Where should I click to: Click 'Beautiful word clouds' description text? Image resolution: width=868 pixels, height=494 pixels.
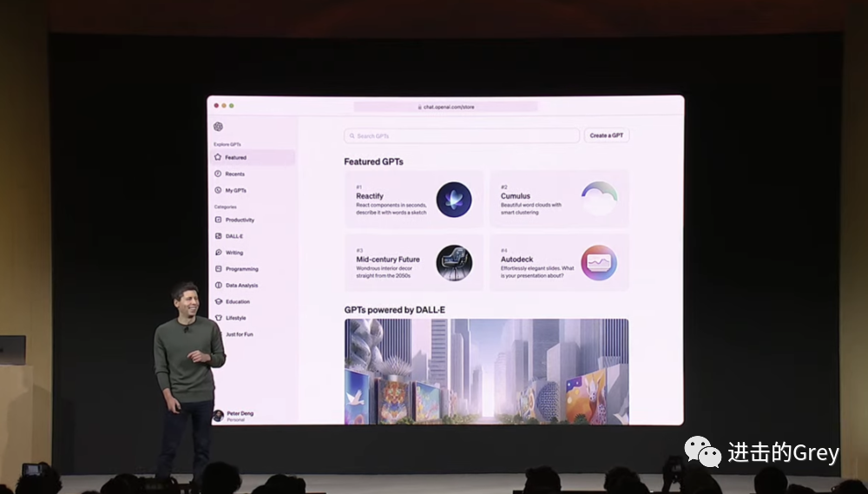531,208
